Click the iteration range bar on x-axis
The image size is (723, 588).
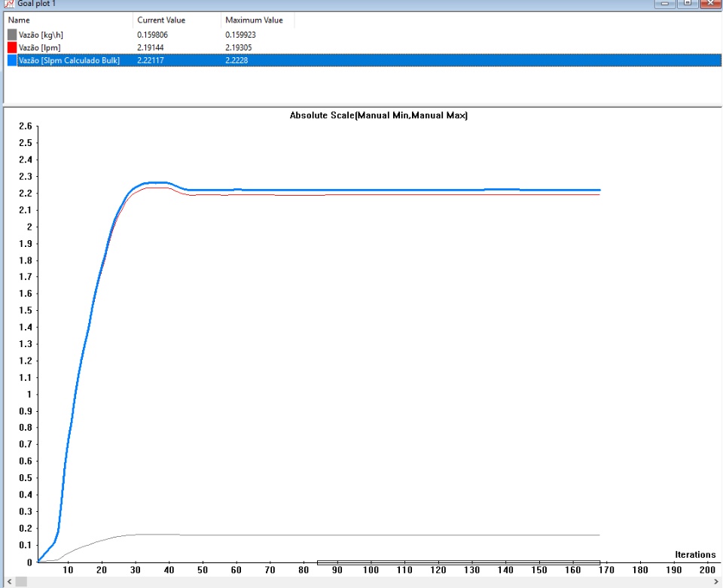(x=459, y=562)
